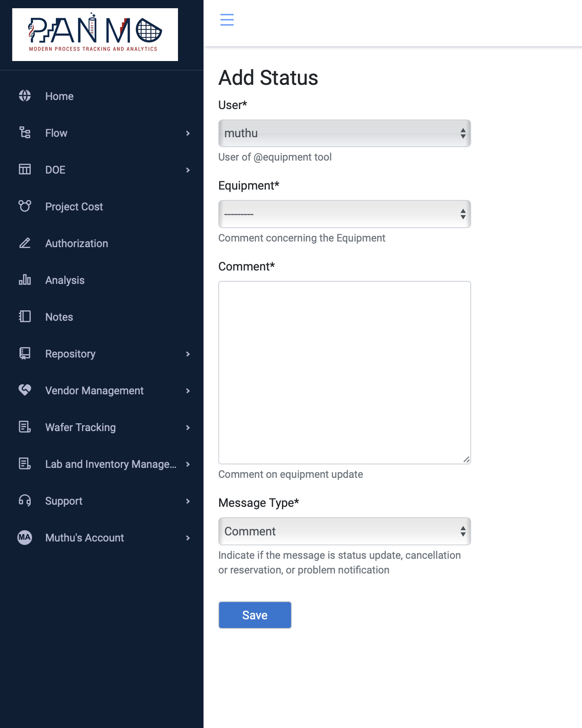582x728 pixels.
Task: Toggle the hamburger menu icon
Action: point(227,20)
